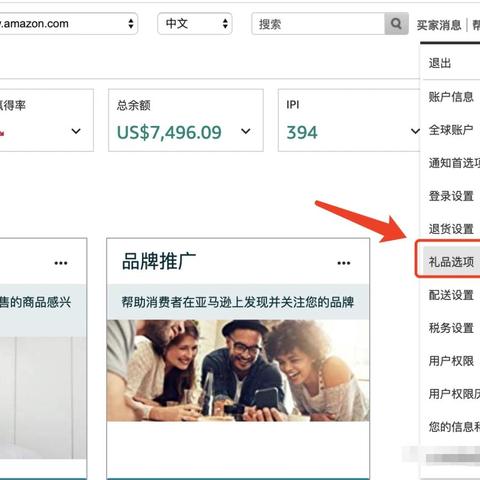
Task: Select 配送设置 menu item
Action: coord(450,295)
